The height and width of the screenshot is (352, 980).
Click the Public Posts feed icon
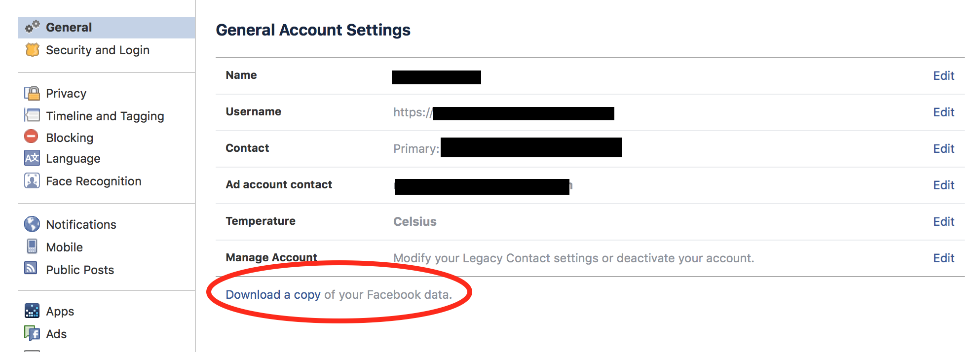pyautogui.click(x=31, y=268)
